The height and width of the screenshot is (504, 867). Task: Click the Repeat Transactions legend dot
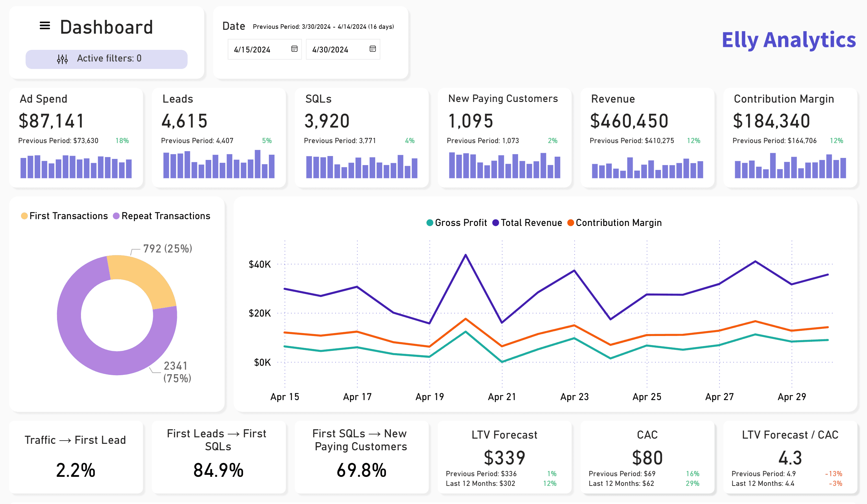[x=116, y=216]
